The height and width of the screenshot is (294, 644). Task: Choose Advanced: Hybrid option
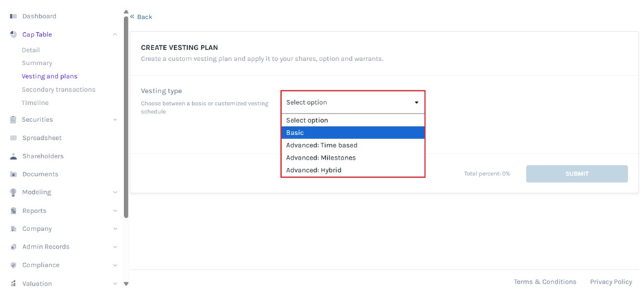[x=353, y=169]
